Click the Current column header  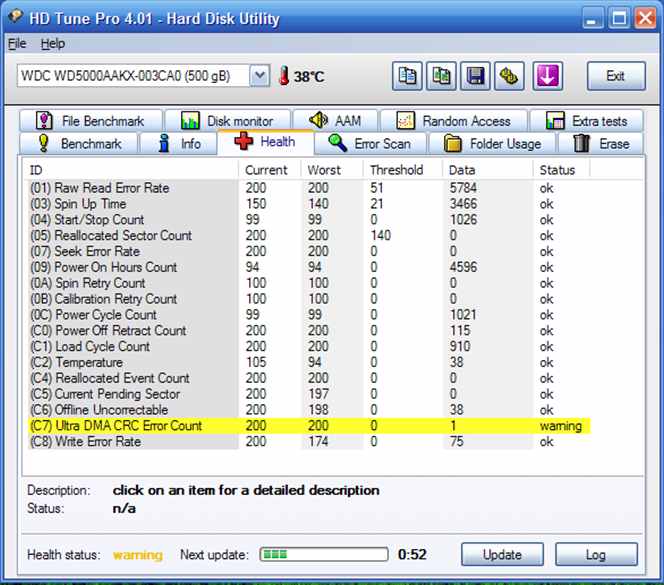click(269, 170)
